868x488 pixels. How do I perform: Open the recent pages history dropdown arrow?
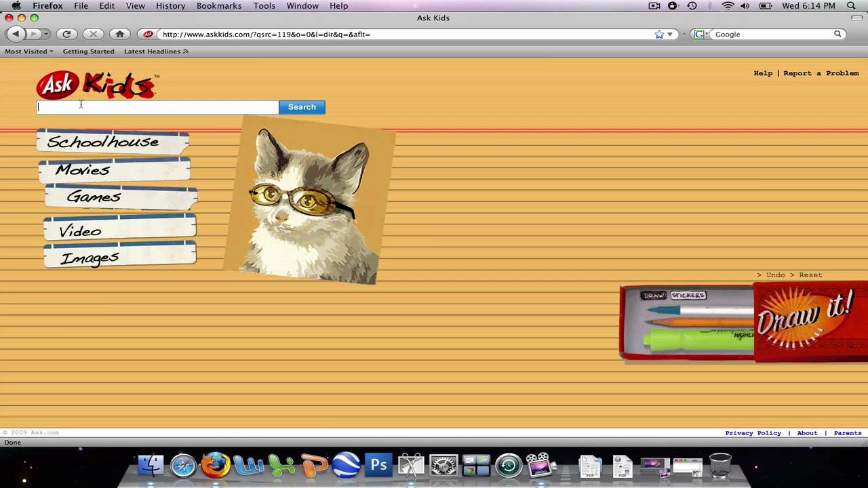point(46,34)
